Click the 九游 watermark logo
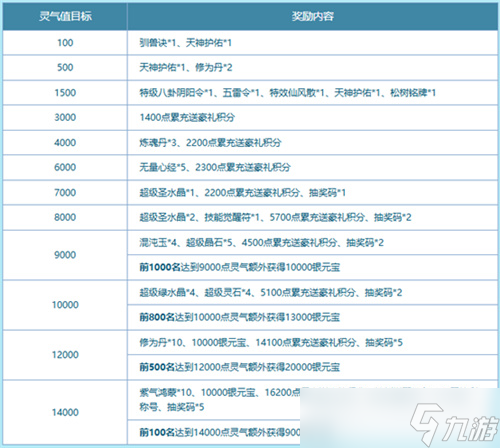The image size is (500, 448). coord(454,424)
